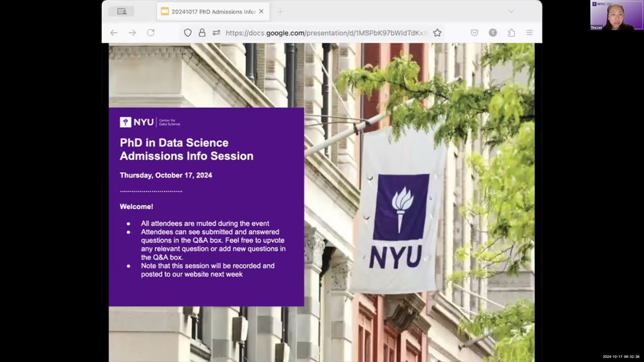The width and height of the screenshot is (644, 362).
Task: Click the date Thursday, October 17, 2024
Action: point(166,175)
